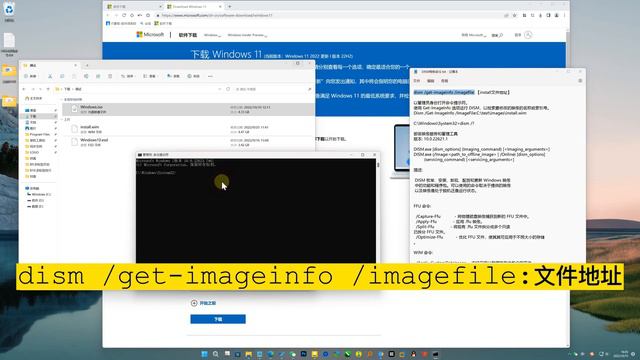Open the View menu in Notepad

pos(444,81)
